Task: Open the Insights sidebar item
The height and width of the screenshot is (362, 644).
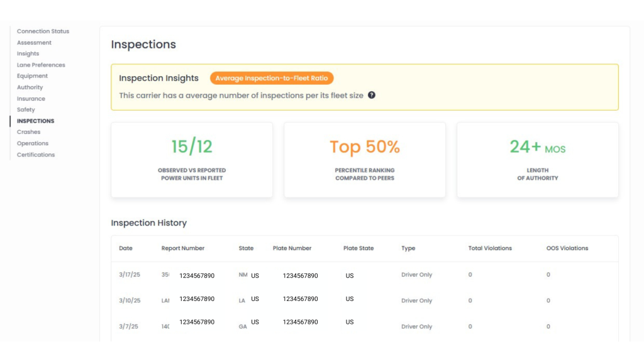Action: tap(28, 54)
